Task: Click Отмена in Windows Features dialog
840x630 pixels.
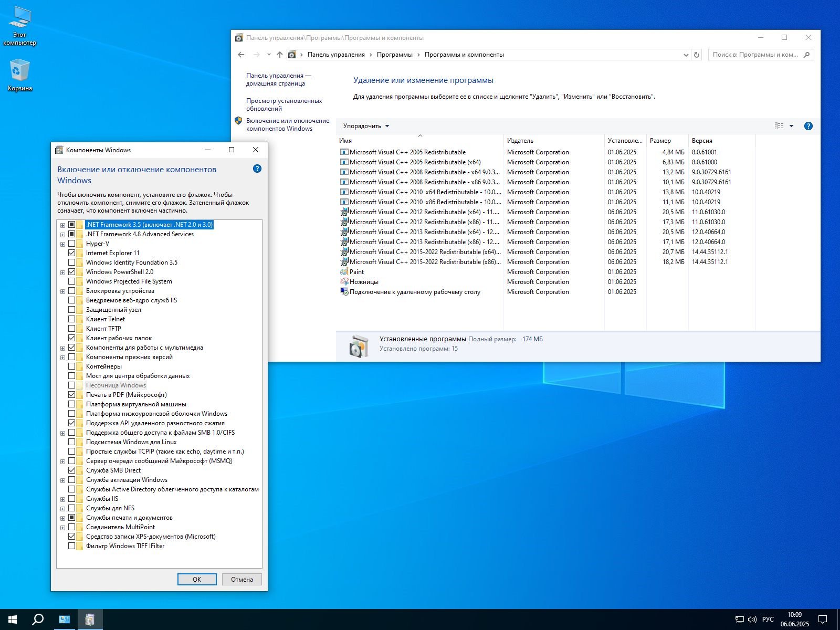Action: [241, 579]
